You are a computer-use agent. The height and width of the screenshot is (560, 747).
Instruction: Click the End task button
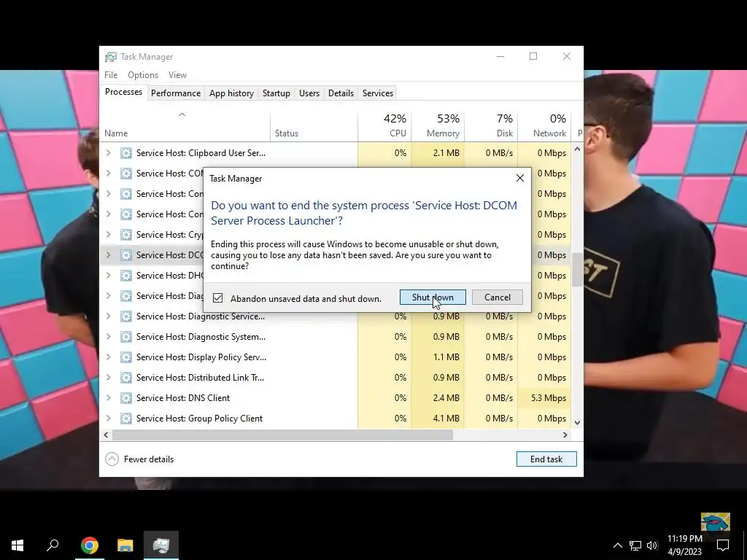pyautogui.click(x=546, y=459)
